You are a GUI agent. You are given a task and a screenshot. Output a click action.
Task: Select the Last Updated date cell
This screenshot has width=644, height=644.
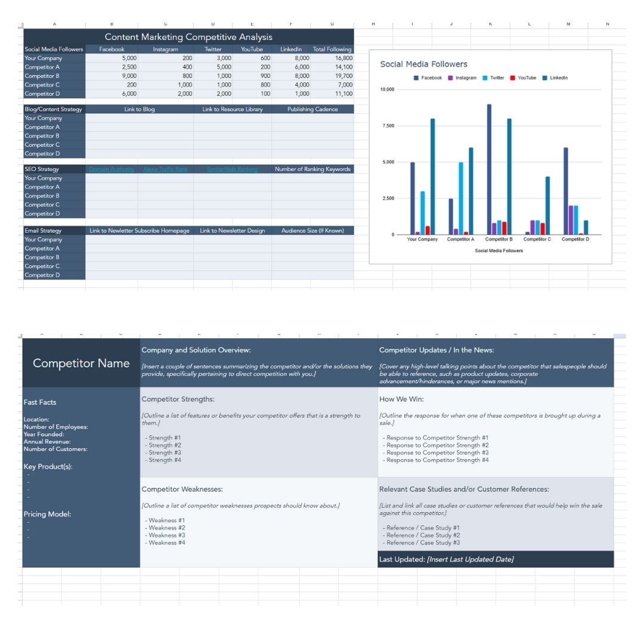(x=470, y=559)
